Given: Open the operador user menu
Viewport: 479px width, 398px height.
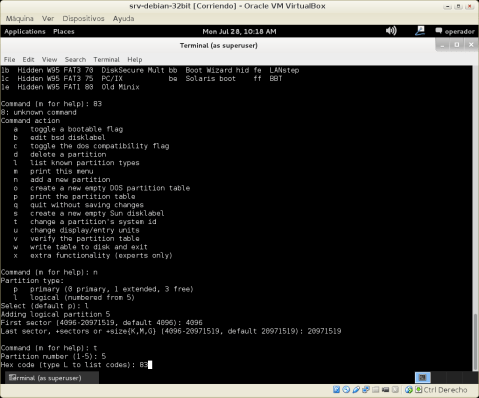Looking at the screenshot, I should click(x=455, y=31).
